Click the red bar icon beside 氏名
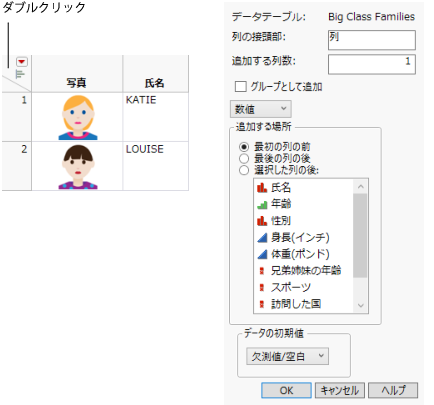 coord(262,188)
